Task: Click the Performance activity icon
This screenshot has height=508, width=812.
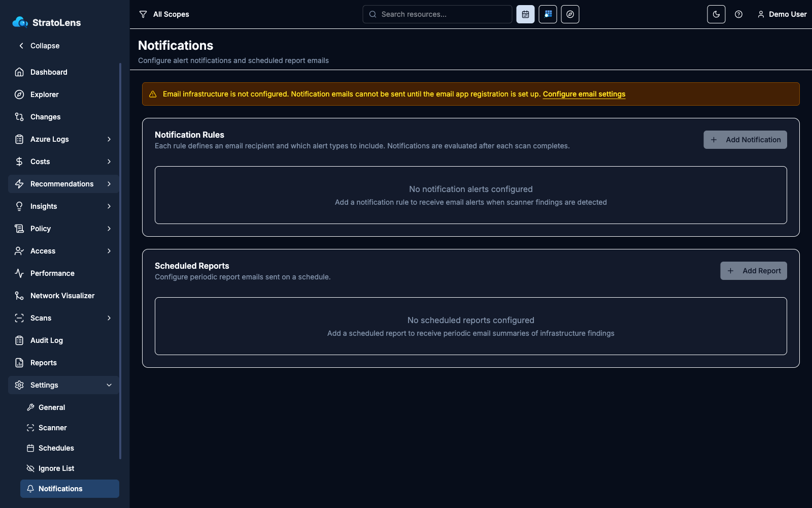Action: pos(19,273)
